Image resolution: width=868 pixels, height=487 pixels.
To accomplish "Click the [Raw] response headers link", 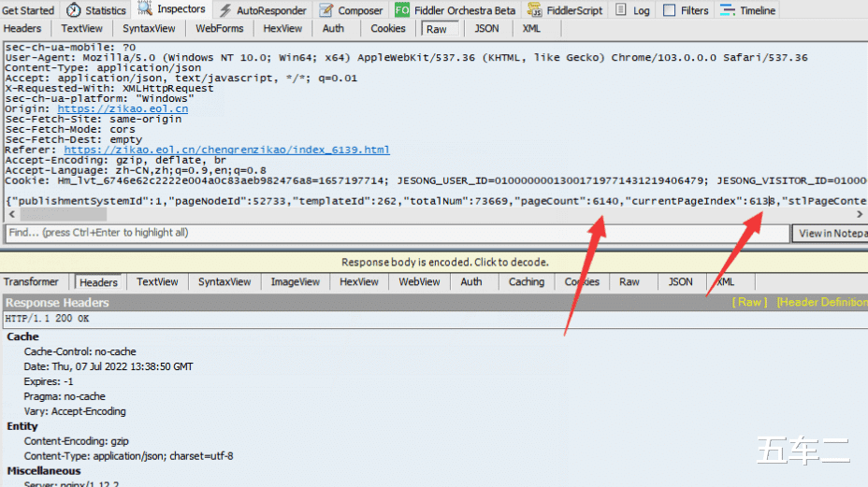I will tap(749, 302).
